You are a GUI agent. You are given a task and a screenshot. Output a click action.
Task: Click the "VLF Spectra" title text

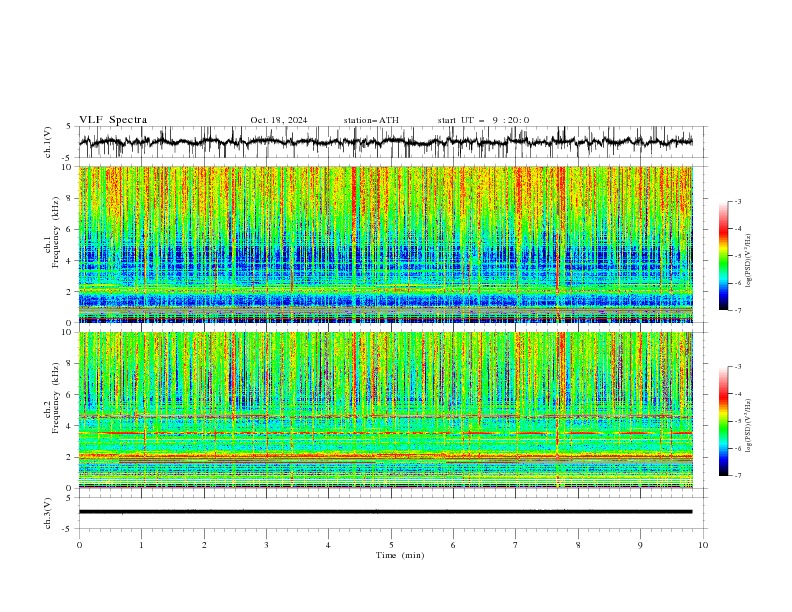[x=113, y=120]
